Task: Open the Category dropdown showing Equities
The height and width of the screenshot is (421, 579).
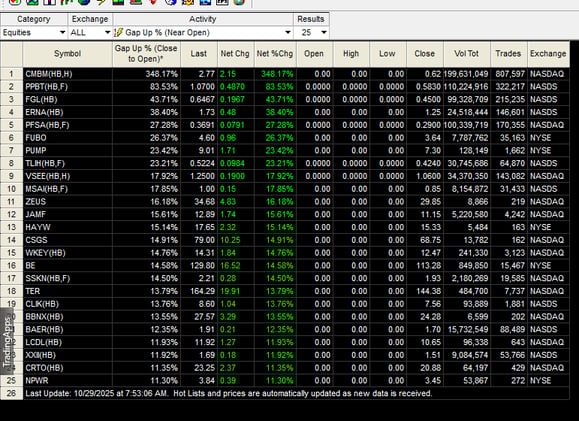Action: 34,32
